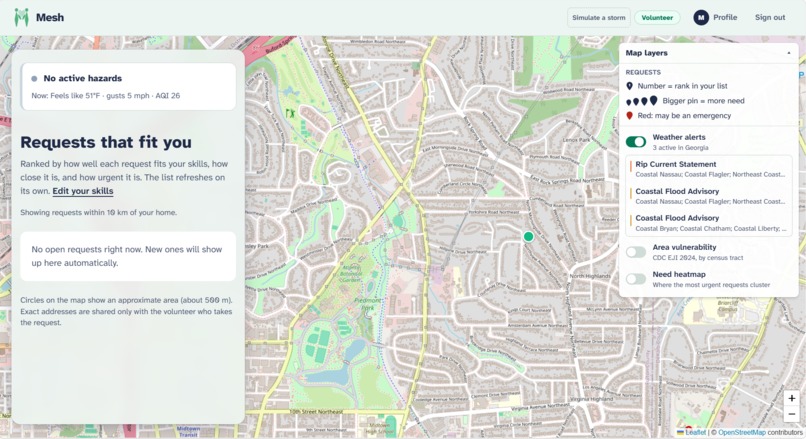Click the Piedmont Park label on map

[x=368, y=304]
